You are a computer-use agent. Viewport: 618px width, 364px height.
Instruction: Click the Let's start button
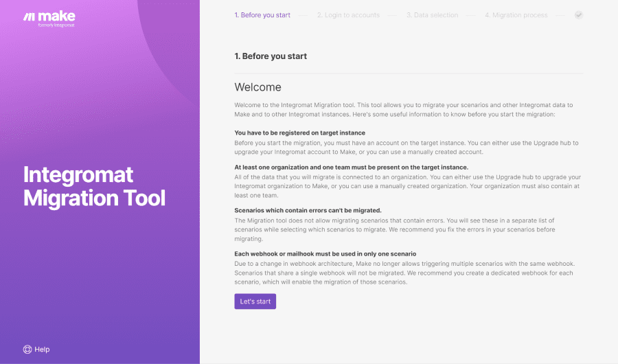(255, 302)
